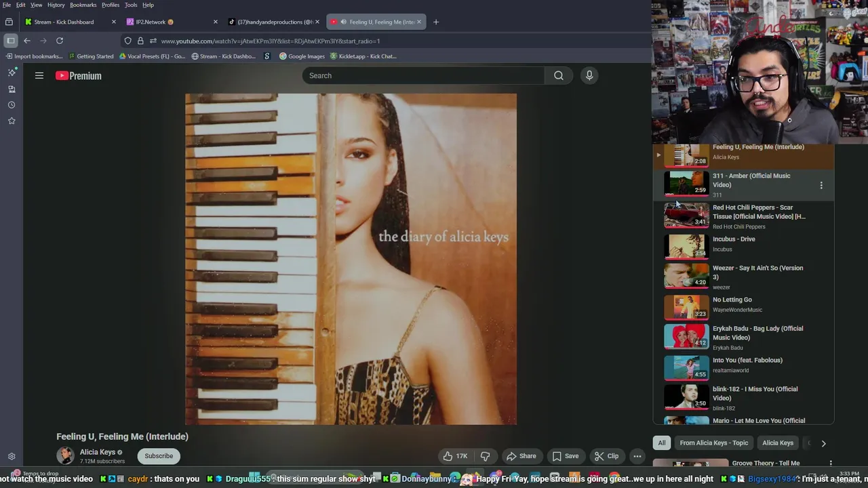
Task: Start voice search with microphone icon
Action: pyautogui.click(x=589, y=76)
